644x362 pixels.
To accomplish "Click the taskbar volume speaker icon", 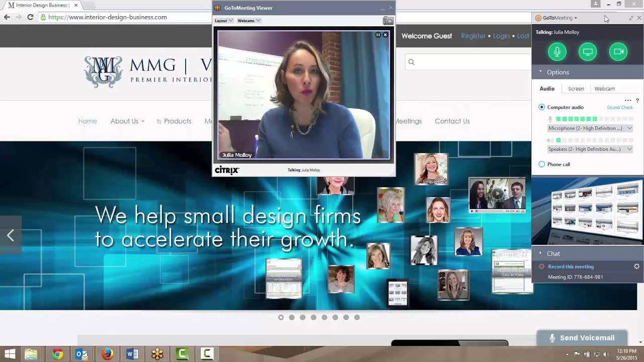I will (606, 354).
